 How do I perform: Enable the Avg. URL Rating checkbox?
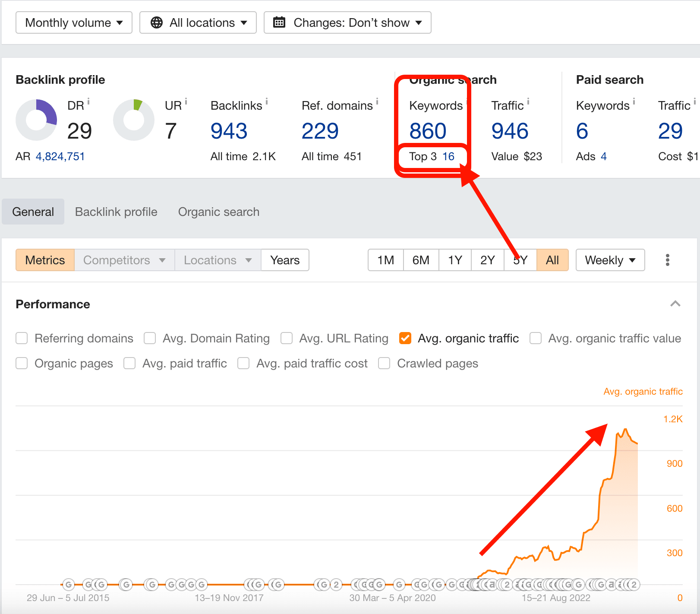(287, 338)
